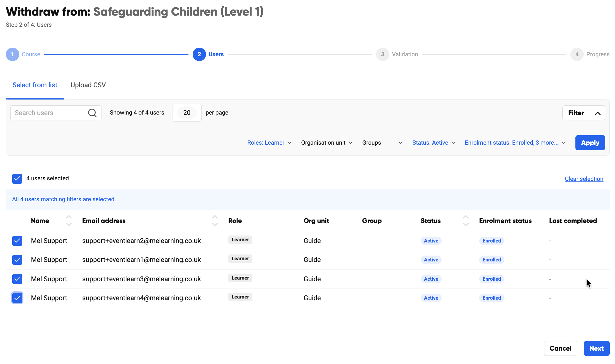Image resolution: width=615 pixels, height=364 pixels.
Task: Click the Enrolment status column header
Action: click(x=505, y=221)
